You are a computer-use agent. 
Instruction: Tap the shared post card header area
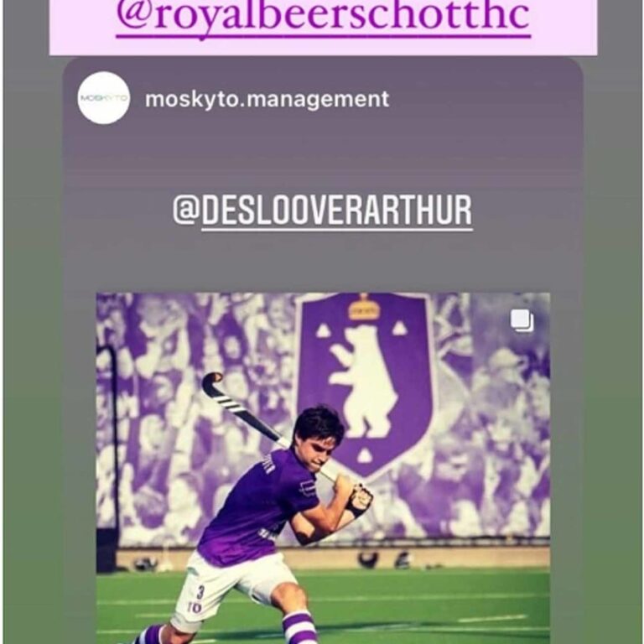click(323, 99)
